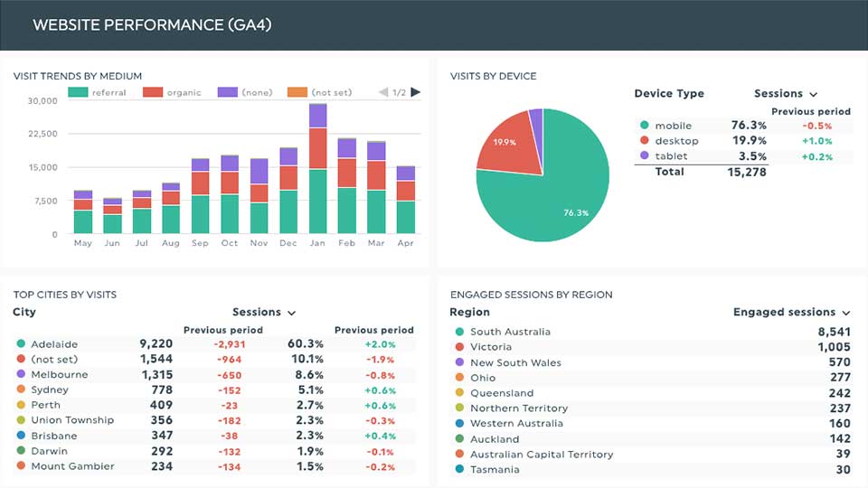Click the tablet device purple dot icon

click(645, 155)
